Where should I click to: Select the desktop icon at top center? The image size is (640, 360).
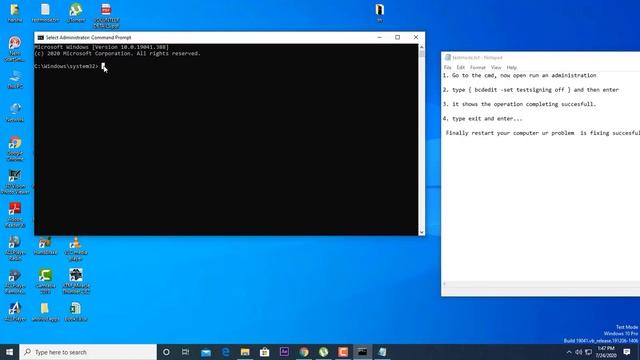click(380, 13)
